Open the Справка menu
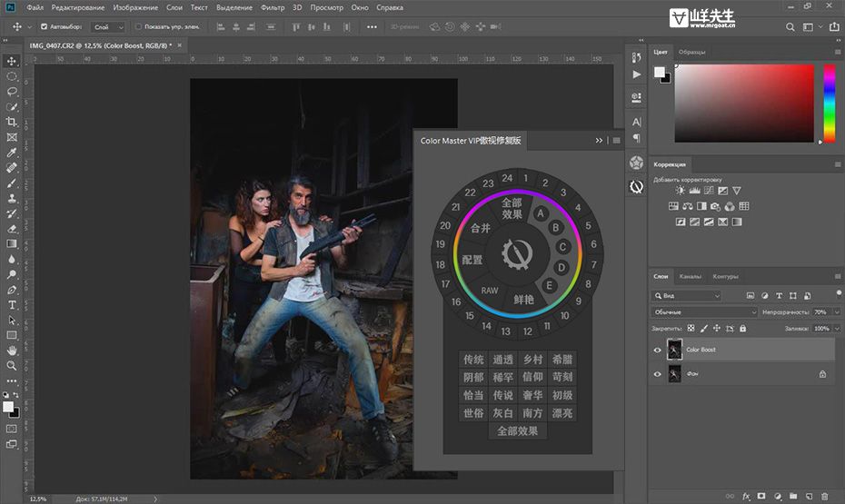The image size is (845, 504). (x=390, y=7)
